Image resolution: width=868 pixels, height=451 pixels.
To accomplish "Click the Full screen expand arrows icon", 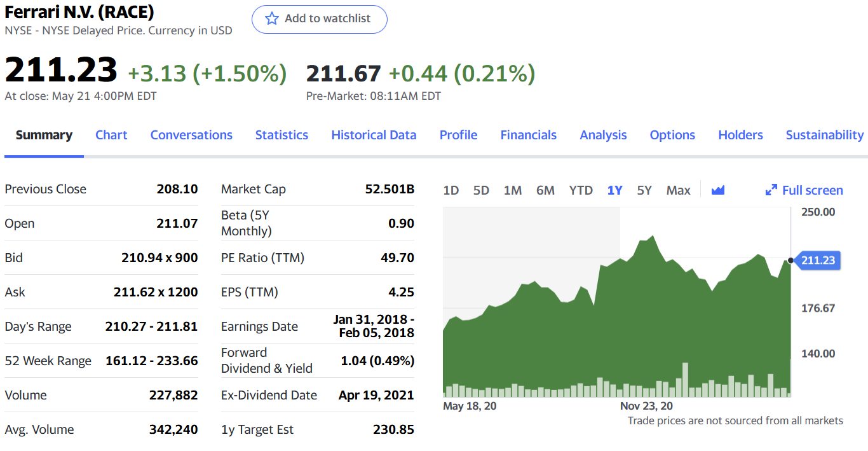I will tap(771, 190).
